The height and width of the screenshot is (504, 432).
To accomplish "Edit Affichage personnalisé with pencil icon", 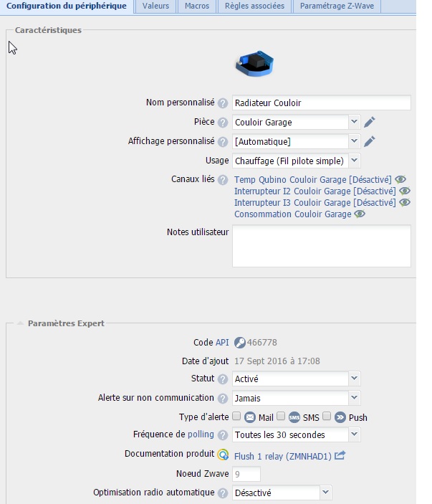I will point(370,141).
